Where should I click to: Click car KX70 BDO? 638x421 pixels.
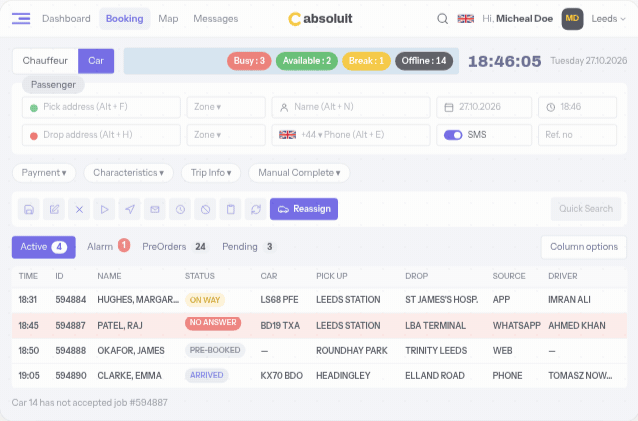(282, 376)
